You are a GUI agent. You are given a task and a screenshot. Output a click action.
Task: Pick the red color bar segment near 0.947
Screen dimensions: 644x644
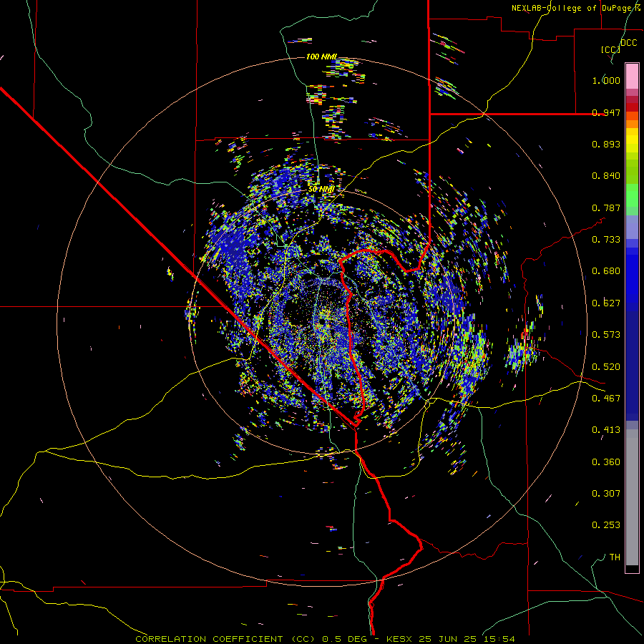(632, 107)
